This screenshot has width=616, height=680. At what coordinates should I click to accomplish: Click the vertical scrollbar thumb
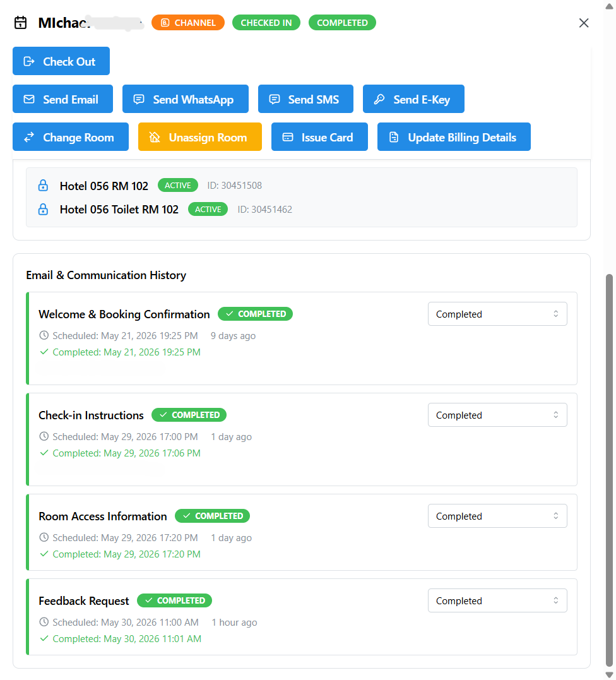coord(609,470)
